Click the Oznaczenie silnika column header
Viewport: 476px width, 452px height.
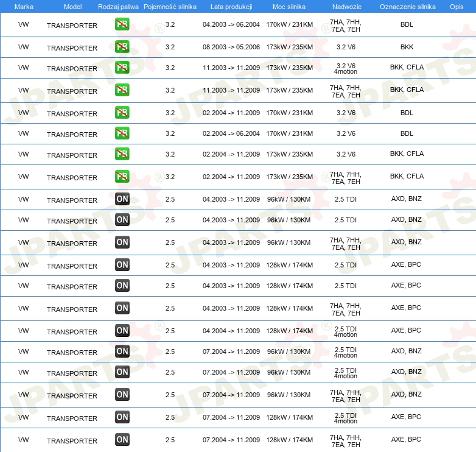pos(408,7)
